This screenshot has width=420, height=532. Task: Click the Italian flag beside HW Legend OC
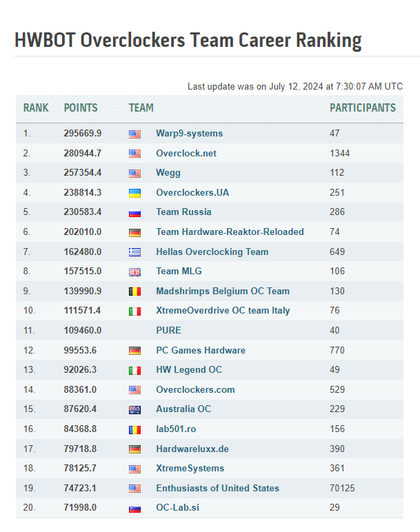[x=134, y=371]
